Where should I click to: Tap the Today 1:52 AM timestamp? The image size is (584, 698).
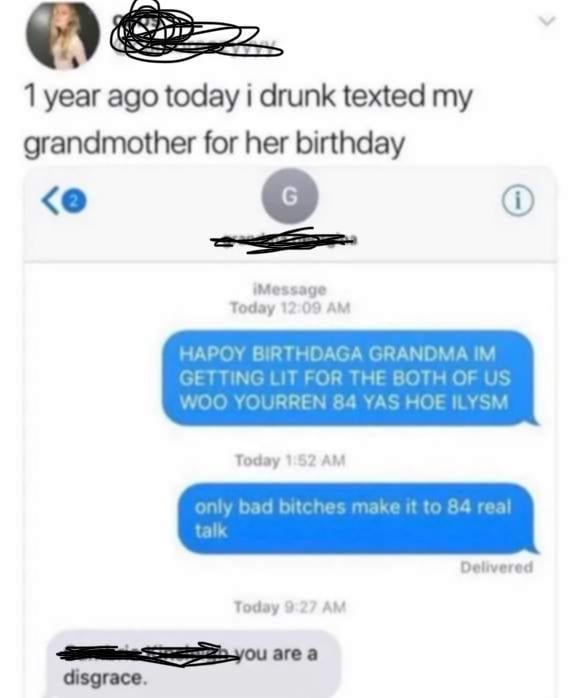tap(290, 460)
